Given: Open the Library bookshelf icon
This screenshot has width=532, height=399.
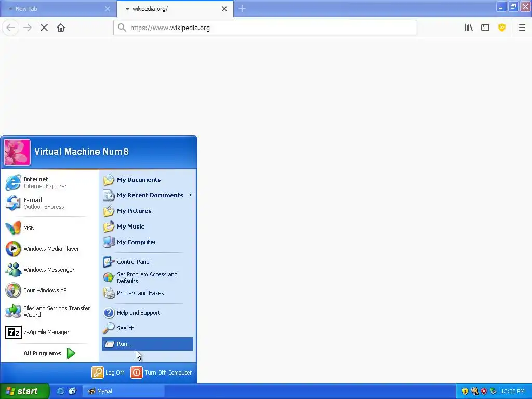Looking at the screenshot, I should (469, 28).
